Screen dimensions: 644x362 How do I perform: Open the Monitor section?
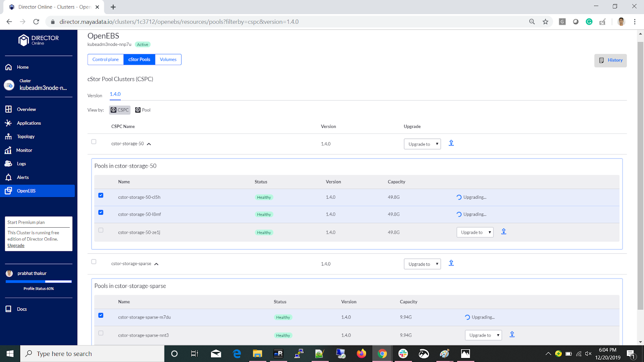[24, 150]
